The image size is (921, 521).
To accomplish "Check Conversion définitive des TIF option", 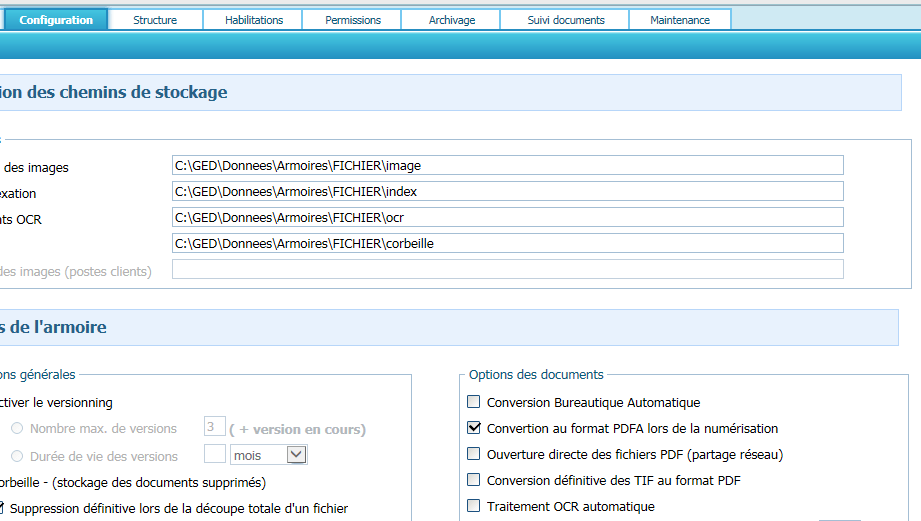I will [x=474, y=480].
